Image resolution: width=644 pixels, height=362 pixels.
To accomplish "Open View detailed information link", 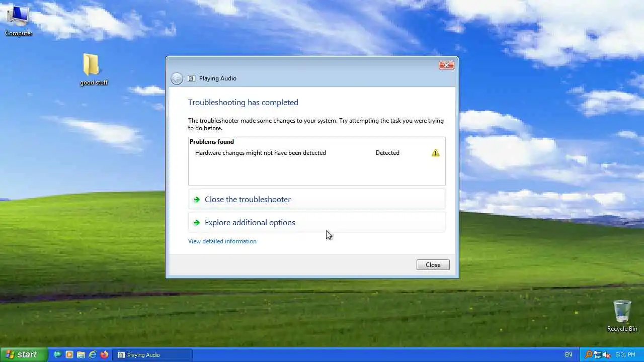I will [x=222, y=241].
